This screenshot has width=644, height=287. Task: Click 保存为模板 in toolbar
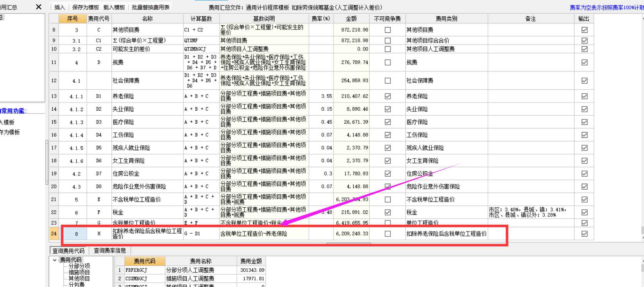coord(85,7)
